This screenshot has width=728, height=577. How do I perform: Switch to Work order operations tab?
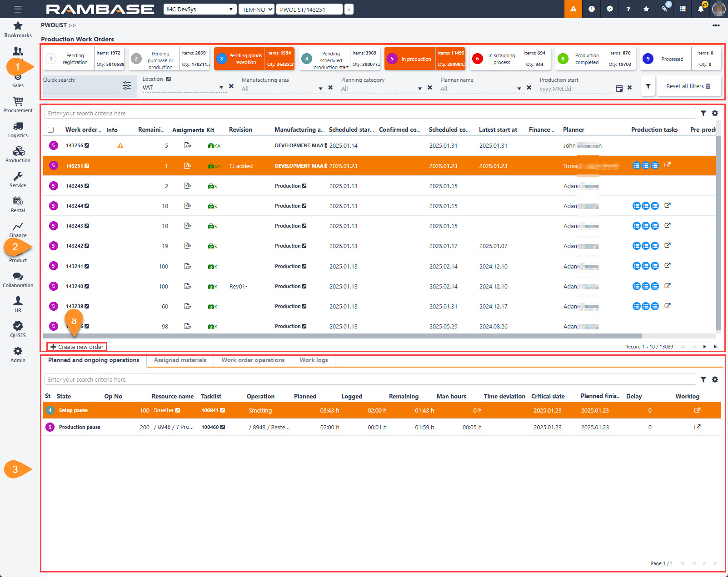tap(253, 360)
